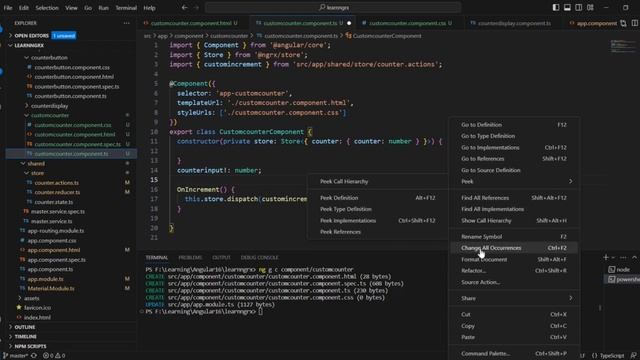Screen dimensions: 640x360
Task: Open terminal panel more actions ellipsis
Action: [x=623, y=257]
